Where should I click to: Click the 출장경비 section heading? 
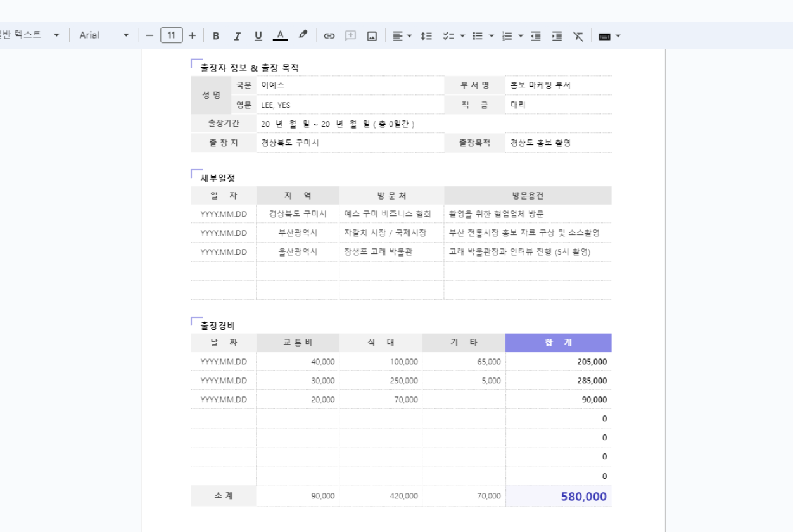point(218,326)
